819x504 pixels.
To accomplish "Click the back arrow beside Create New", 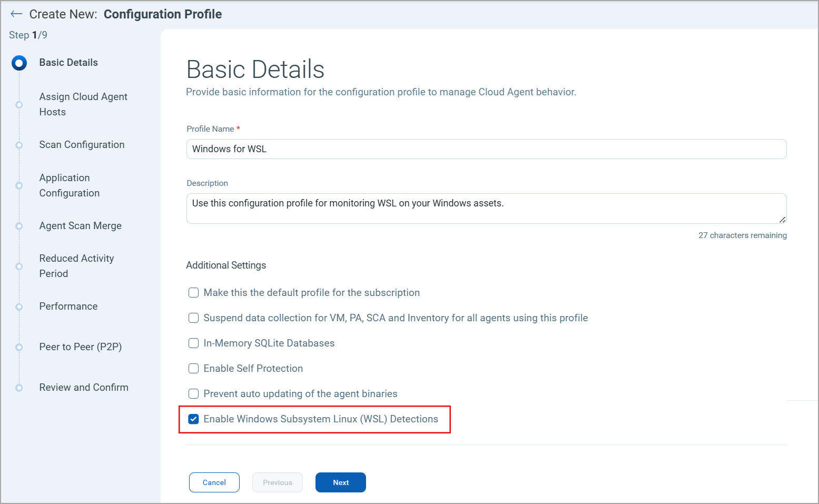I will point(16,14).
